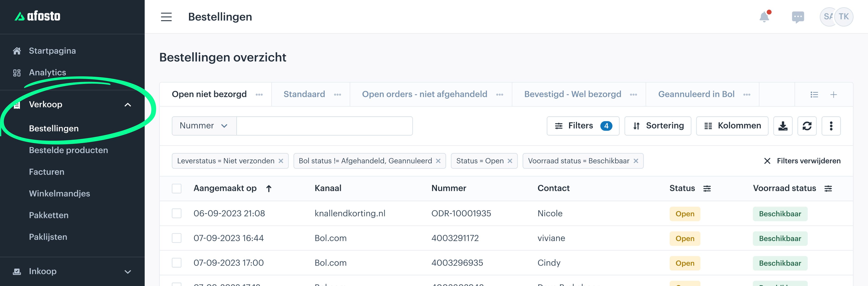868x286 pixels.
Task: Remove the Status = Open filter
Action: tap(510, 161)
